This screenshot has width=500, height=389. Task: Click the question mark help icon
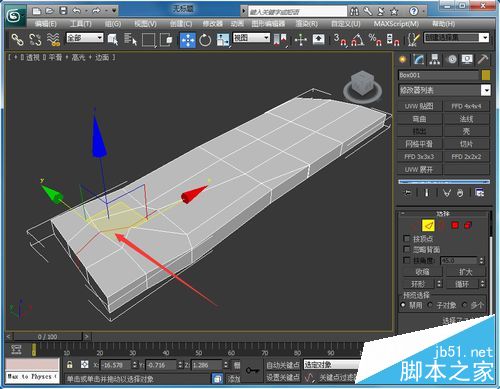pyautogui.click(x=414, y=11)
